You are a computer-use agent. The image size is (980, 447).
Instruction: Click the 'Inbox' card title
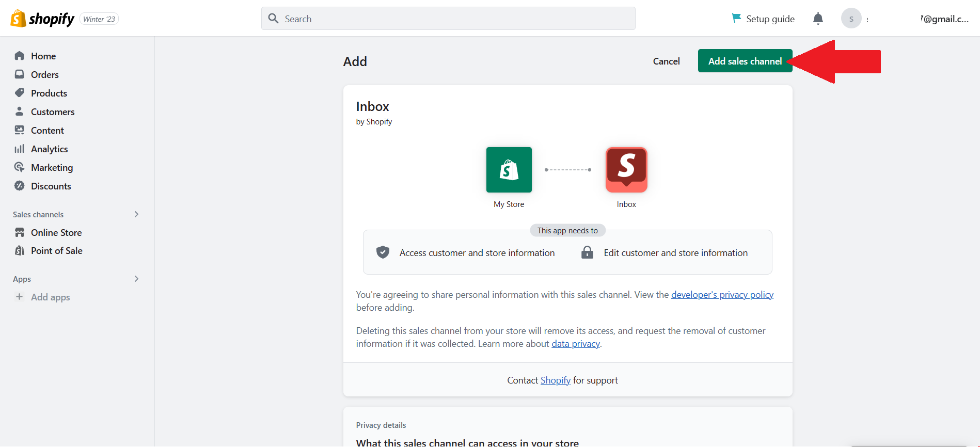(x=372, y=106)
